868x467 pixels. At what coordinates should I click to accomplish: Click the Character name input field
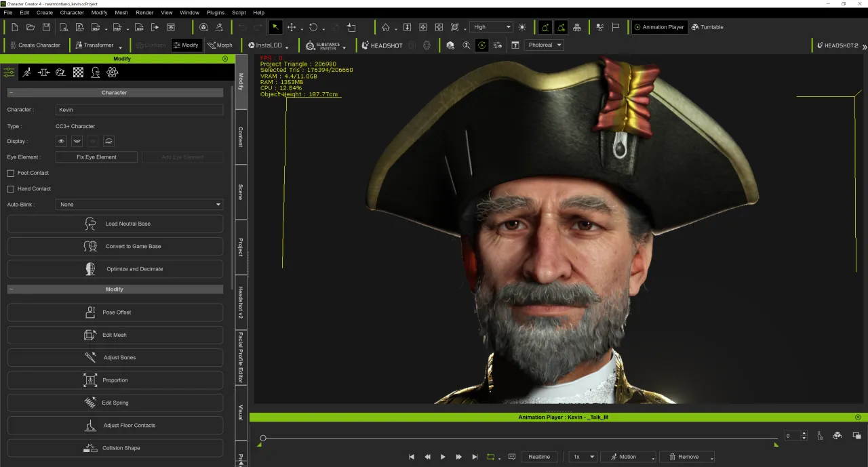point(139,110)
